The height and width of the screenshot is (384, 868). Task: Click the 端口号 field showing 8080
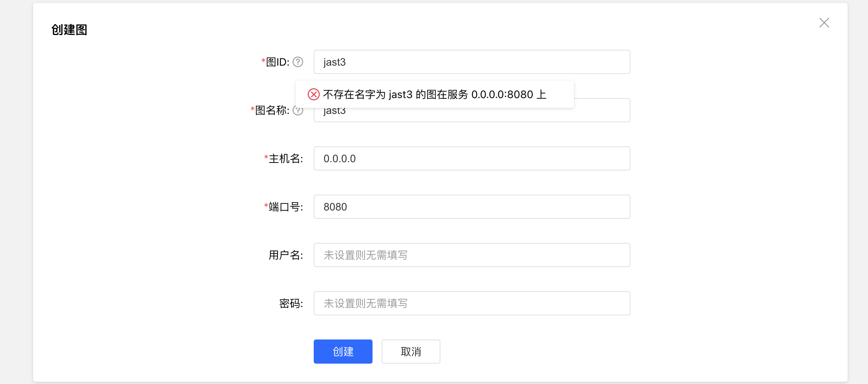tap(472, 207)
